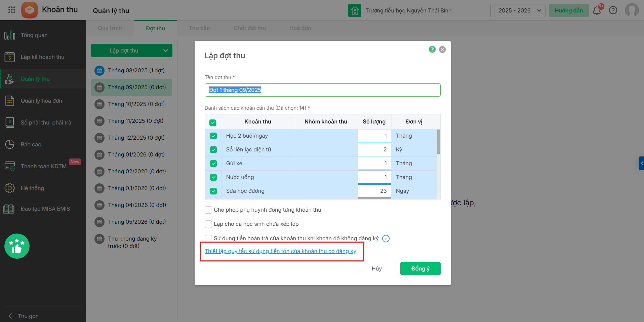Click the green thumbs-up feedback icon

point(17,246)
